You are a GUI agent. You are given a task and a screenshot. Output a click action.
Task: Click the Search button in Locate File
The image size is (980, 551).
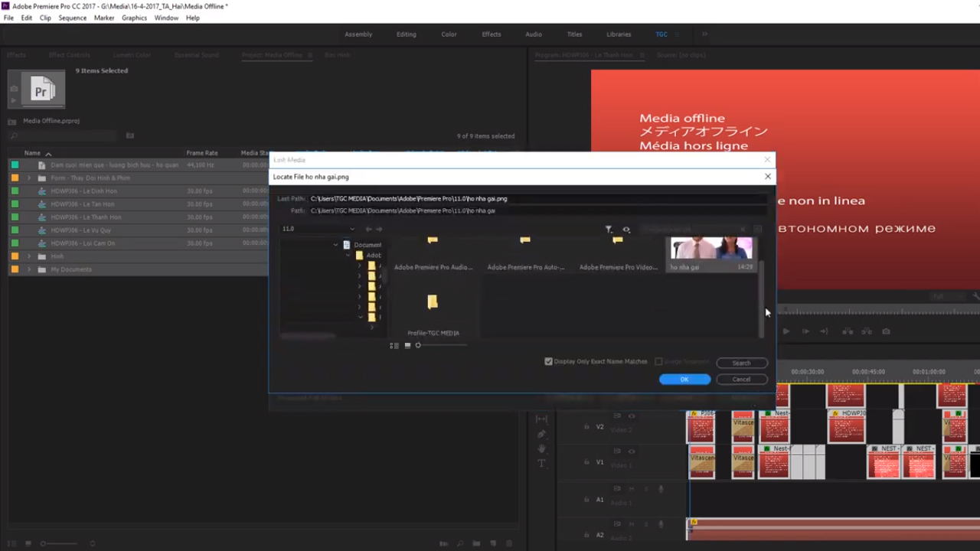click(741, 363)
